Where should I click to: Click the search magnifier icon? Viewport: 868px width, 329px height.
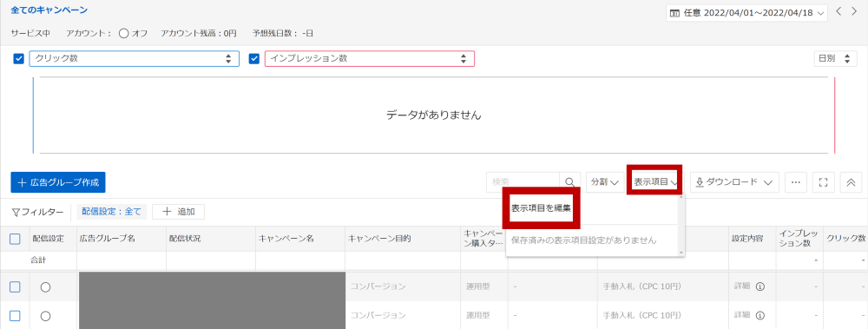coord(569,181)
